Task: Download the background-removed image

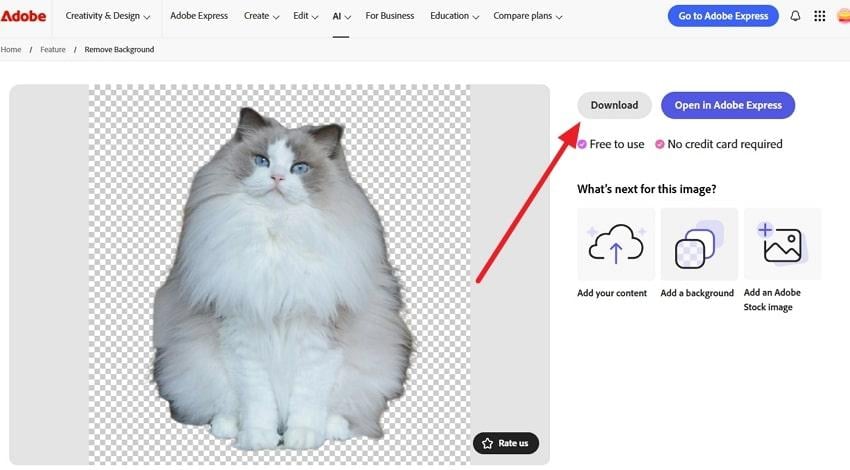Action: click(614, 105)
